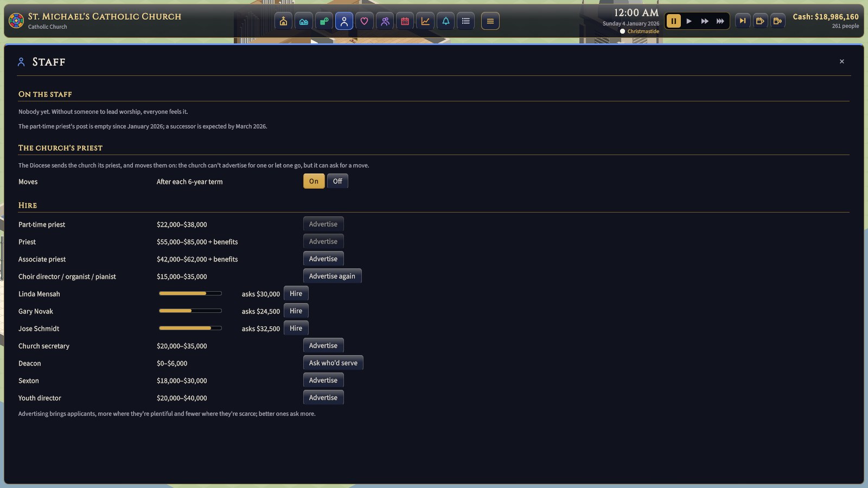Viewport: 868px width, 488px height.
Task: Open the church building icon in the toolbar
Action: click(x=283, y=21)
